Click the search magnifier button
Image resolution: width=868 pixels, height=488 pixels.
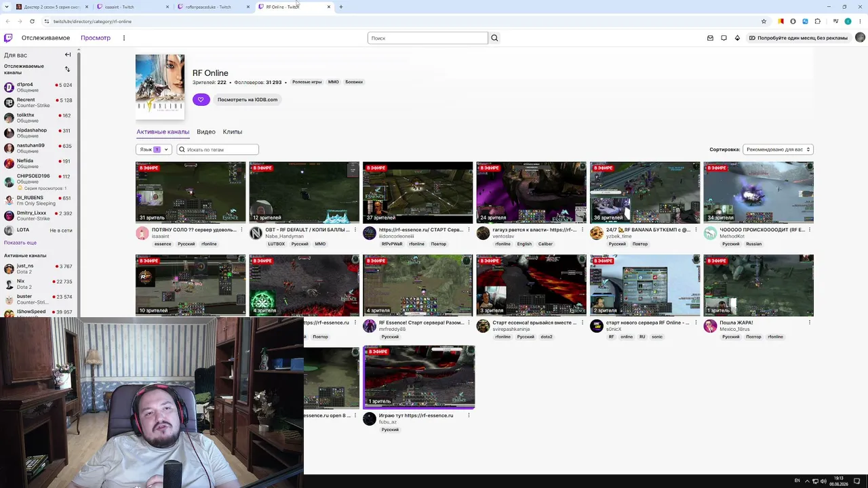point(494,38)
